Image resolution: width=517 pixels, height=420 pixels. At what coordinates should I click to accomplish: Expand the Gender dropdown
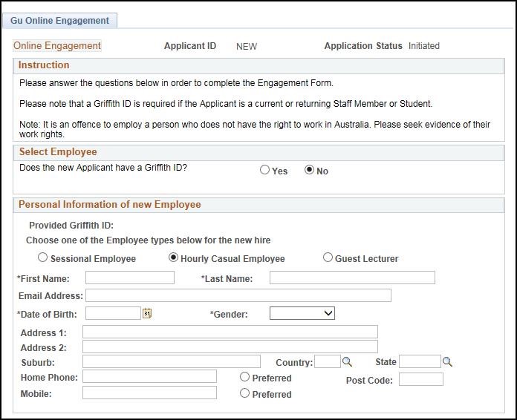[302, 314]
